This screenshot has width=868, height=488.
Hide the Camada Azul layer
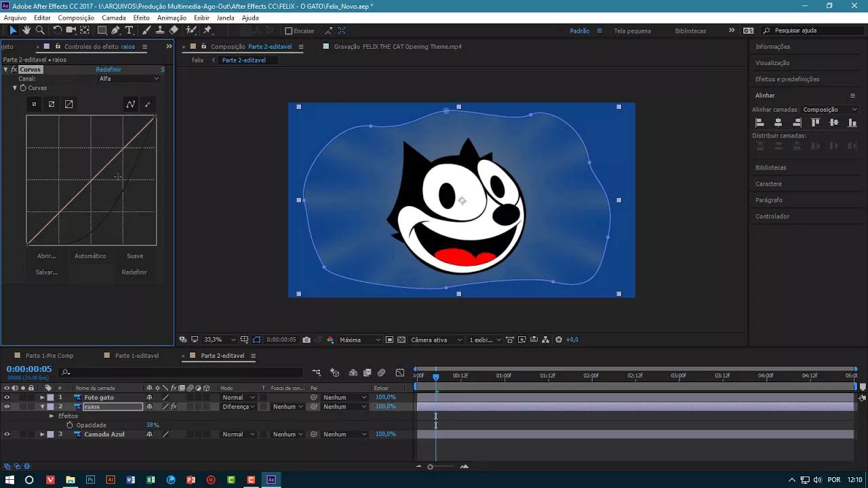[x=7, y=434]
